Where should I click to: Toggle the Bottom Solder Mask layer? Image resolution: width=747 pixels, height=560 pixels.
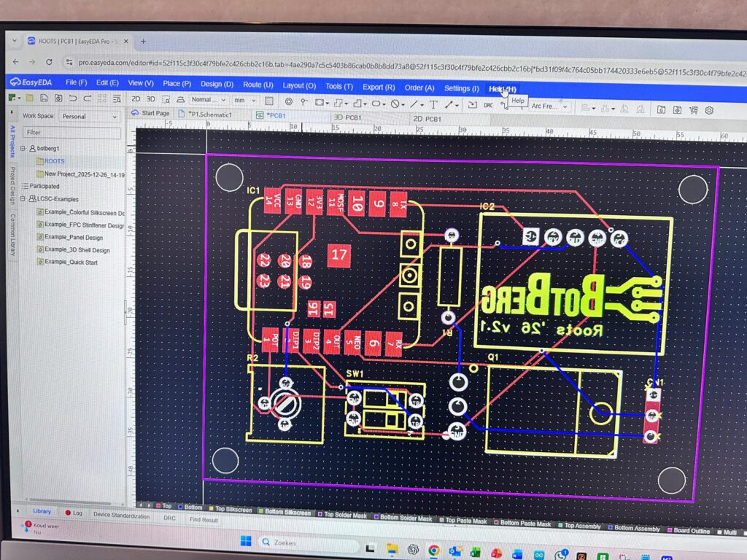tap(406, 518)
